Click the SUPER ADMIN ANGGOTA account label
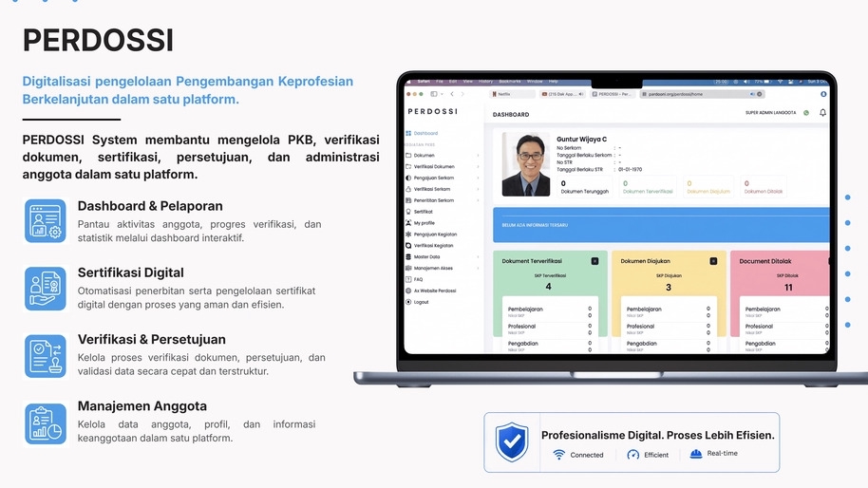 pyautogui.click(x=770, y=112)
